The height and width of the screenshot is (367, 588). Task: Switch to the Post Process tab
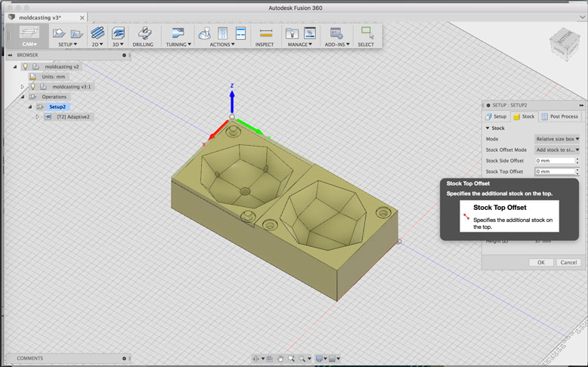(x=560, y=116)
